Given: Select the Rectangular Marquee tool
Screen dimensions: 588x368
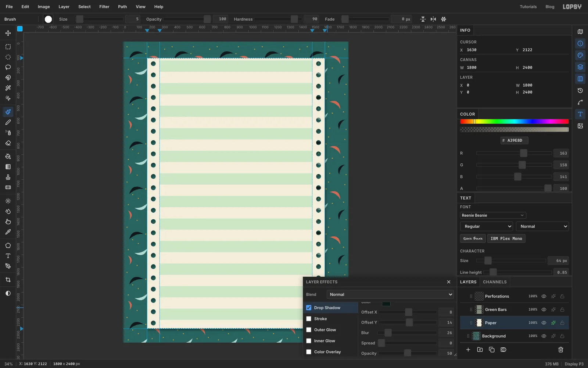Looking at the screenshot, I should pyautogui.click(x=8, y=47).
